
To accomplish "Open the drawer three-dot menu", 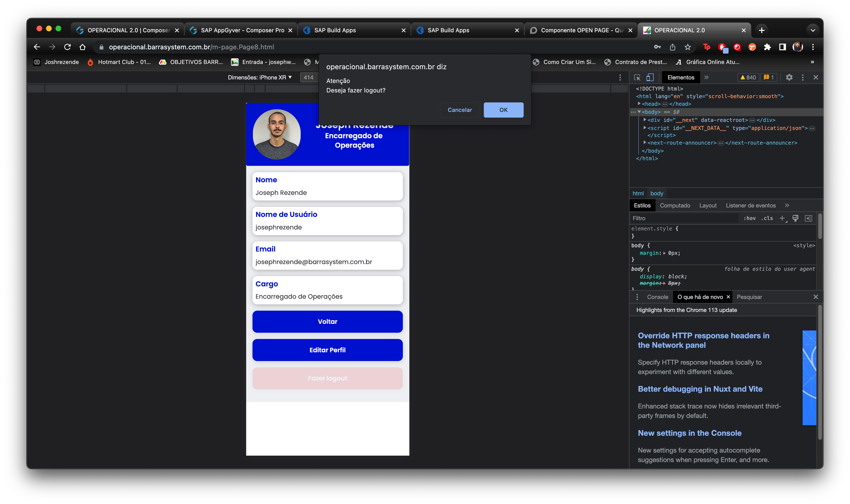I will pyautogui.click(x=637, y=297).
